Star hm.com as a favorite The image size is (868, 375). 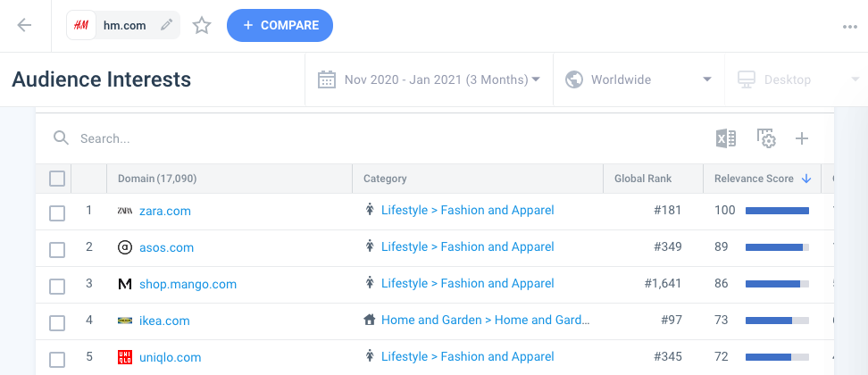click(202, 25)
